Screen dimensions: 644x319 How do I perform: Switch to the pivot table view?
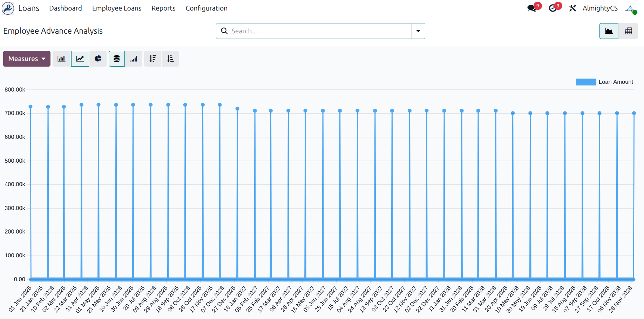pos(628,31)
